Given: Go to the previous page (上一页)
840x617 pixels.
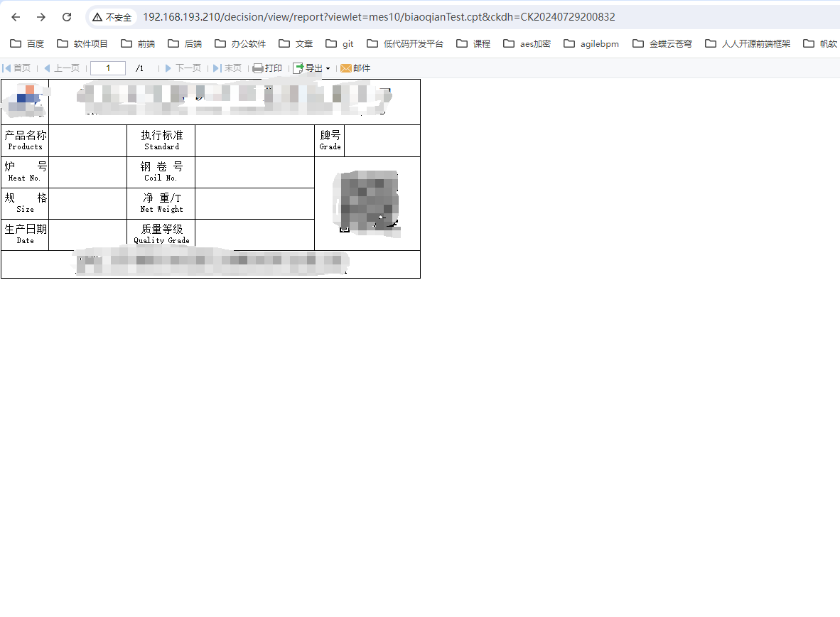Looking at the screenshot, I should coord(62,68).
